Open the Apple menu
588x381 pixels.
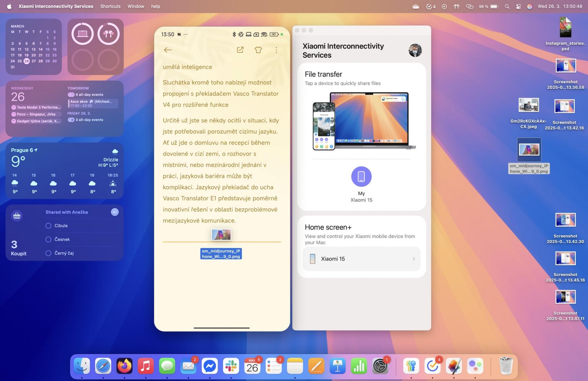tap(9, 6)
